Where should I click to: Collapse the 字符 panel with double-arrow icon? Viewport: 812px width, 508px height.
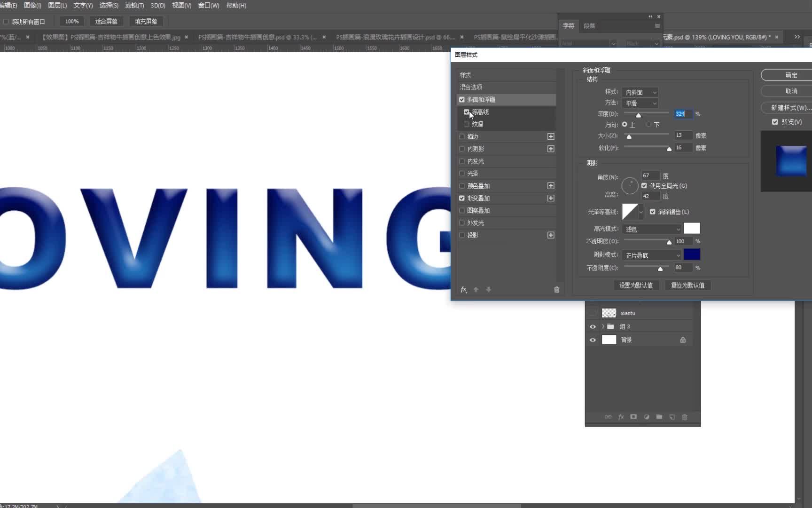[x=650, y=16]
